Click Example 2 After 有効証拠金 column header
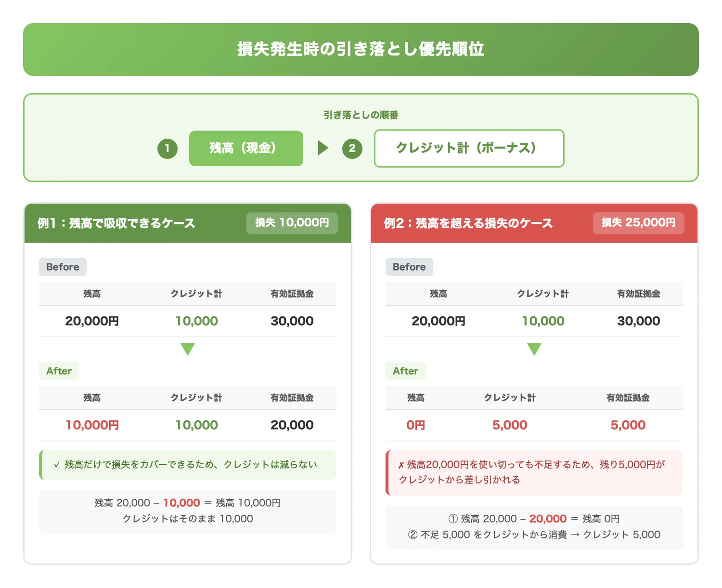Image resolution: width=722 pixels, height=588 pixels. 628,398
